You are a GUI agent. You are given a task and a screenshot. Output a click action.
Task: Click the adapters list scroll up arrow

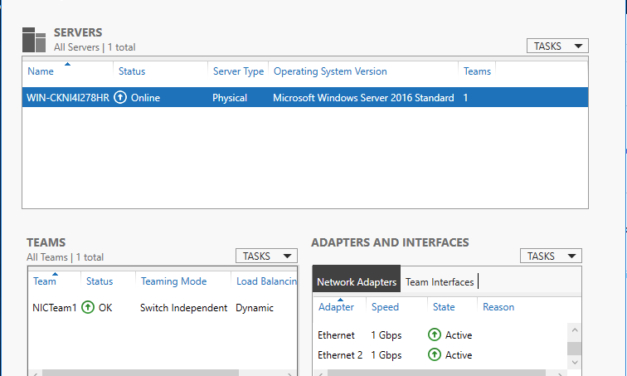tap(575, 330)
